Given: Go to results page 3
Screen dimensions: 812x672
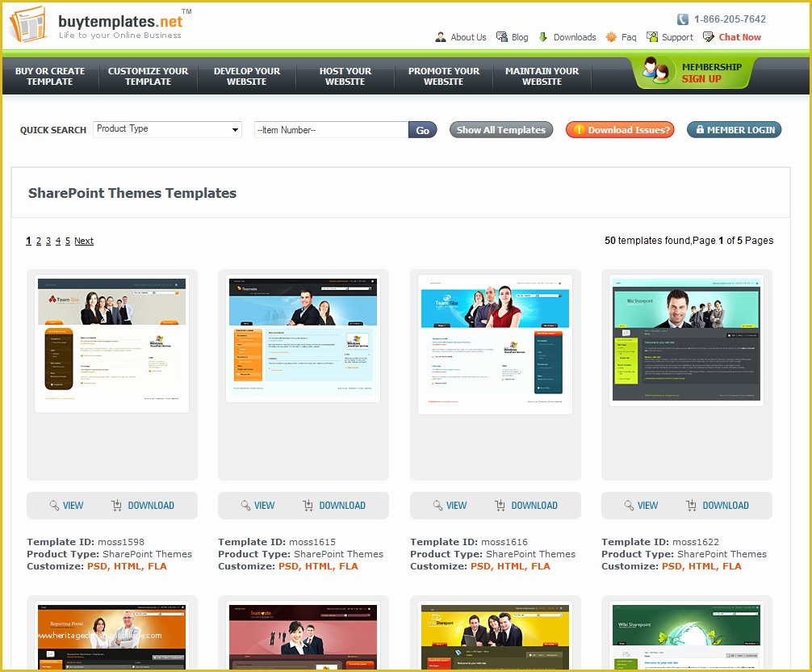Looking at the screenshot, I should (x=48, y=241).
